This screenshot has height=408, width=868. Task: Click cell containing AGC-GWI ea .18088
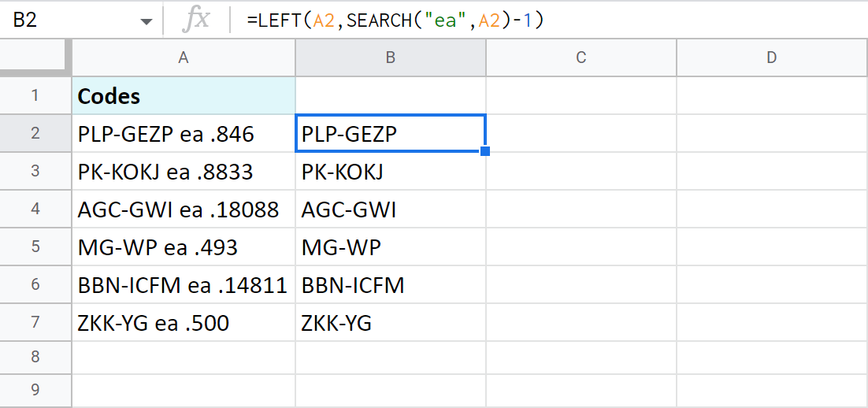point(184,210)
